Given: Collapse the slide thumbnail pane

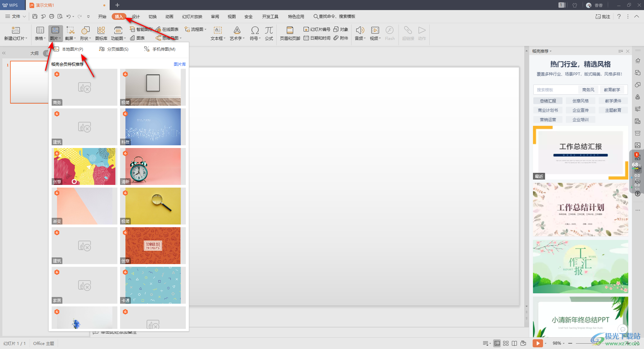Looking at the screenshot, I should tap(4, 53).
